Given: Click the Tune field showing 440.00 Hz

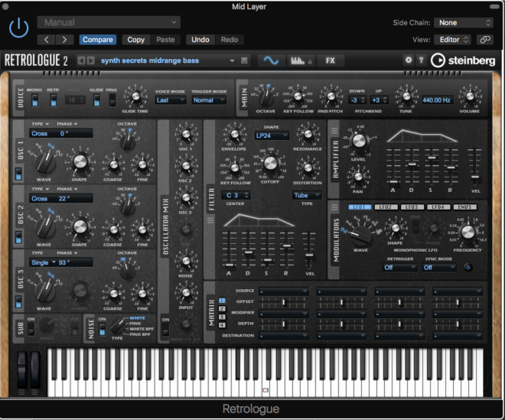Looking at the screenshot, I should [x=438, y=99].
